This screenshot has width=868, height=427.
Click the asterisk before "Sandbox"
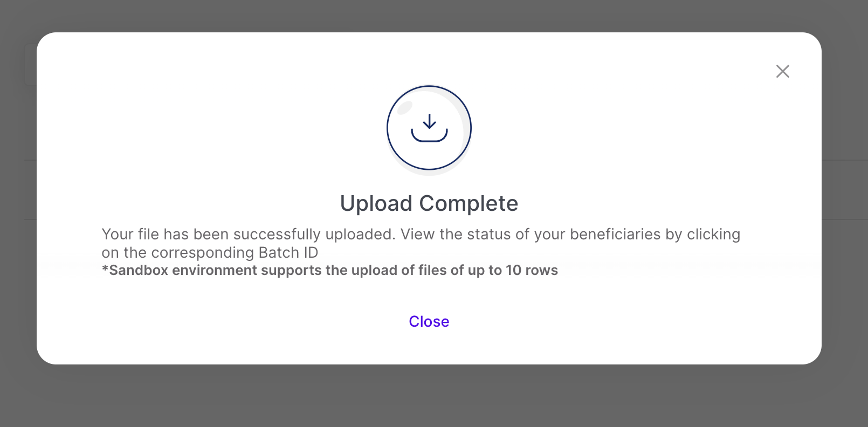[x=105, y=269]
